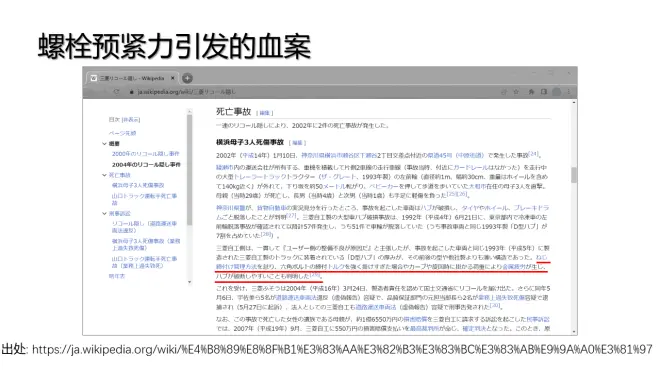Click the page scrollbar up arrow
This screenshot has width=660, height=371.
pos(574,102)
